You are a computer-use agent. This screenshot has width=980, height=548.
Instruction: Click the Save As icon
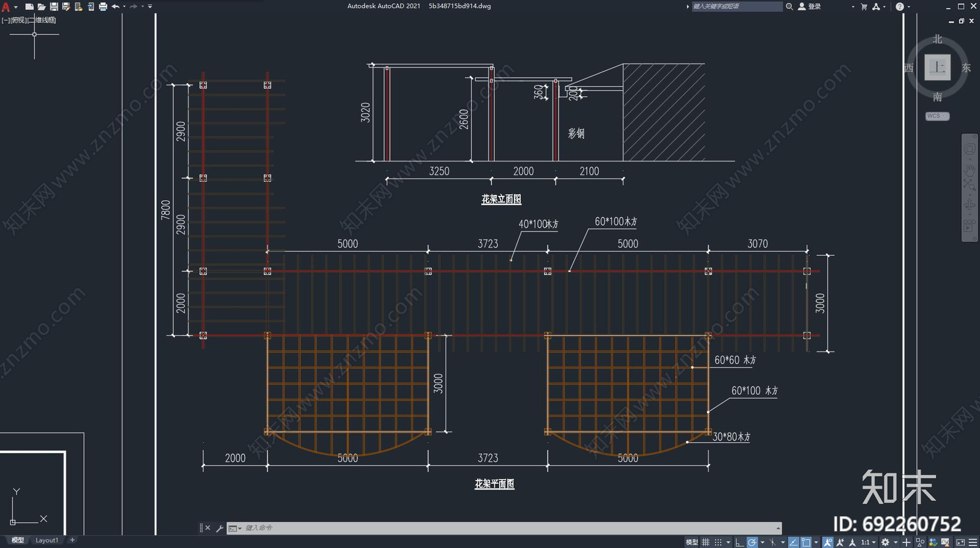pos(66,7)
